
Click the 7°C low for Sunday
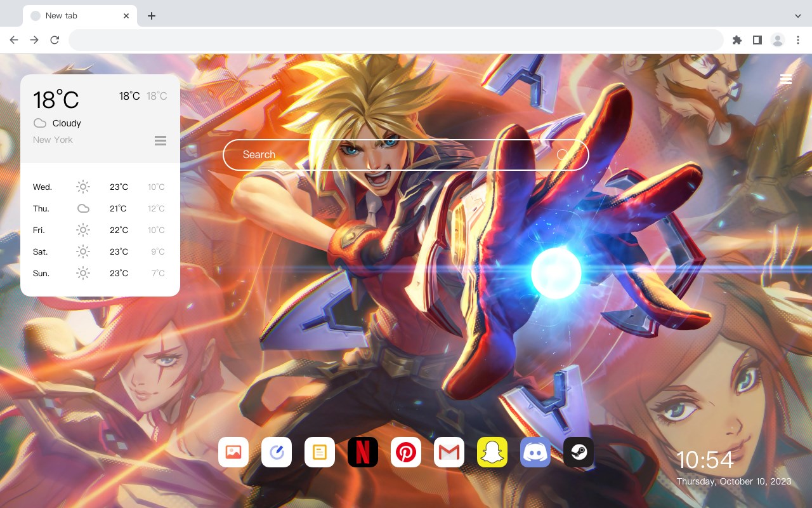click(x=158, y=273)
